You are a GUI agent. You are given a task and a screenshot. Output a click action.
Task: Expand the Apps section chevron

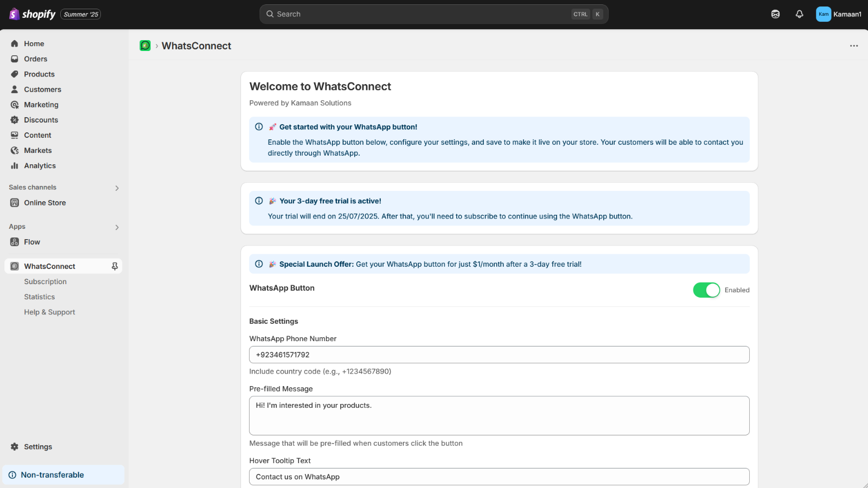click(117, 227)
